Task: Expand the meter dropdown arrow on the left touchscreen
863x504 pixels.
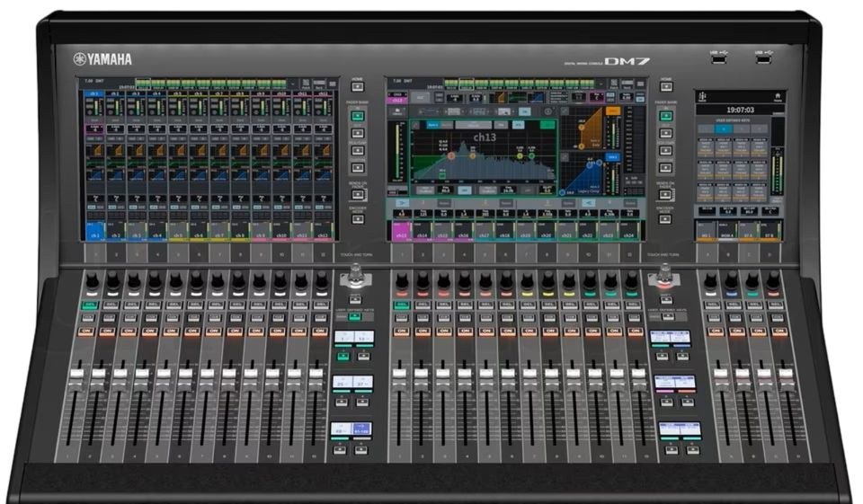Action: point(293,84)
